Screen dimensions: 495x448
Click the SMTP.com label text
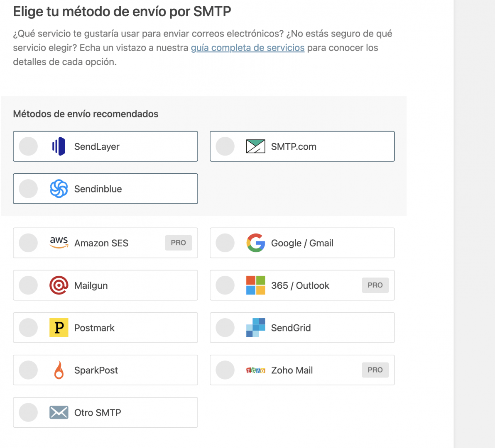click(x=294, y=146)
